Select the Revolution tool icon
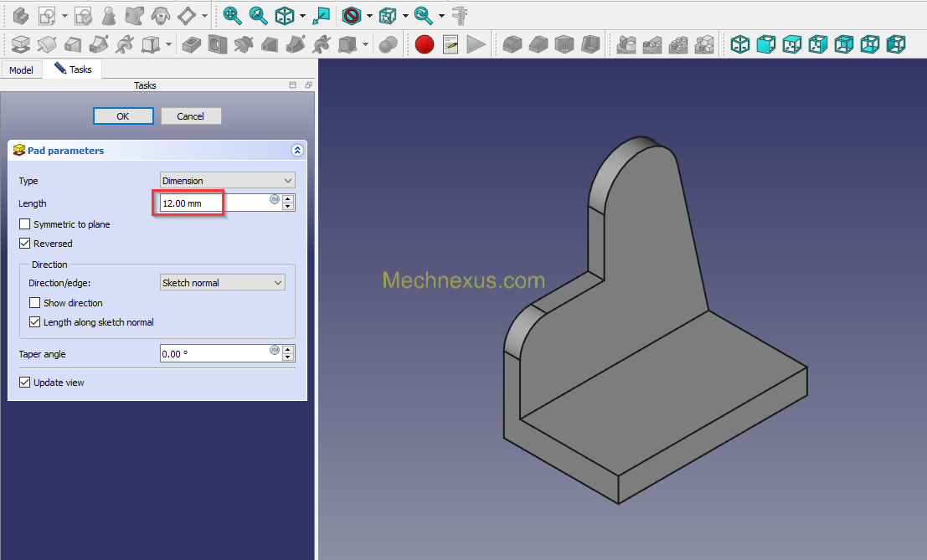 click(47, 45)
